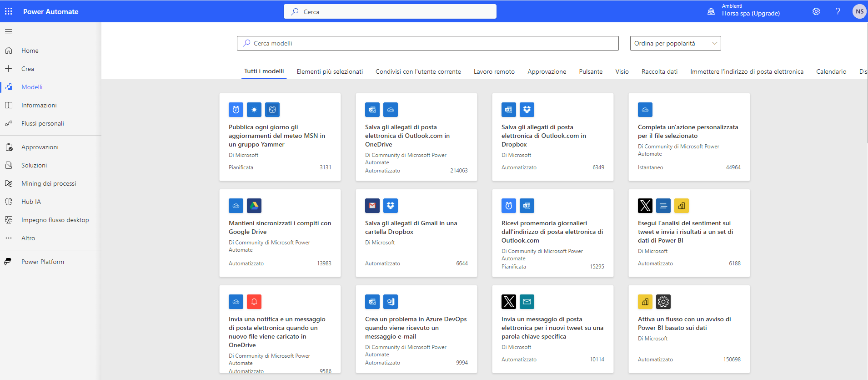Viewport: 868px width, 380px height.
Task: Open the app launcher waffle icon
Action: click(x=9, y=11)
